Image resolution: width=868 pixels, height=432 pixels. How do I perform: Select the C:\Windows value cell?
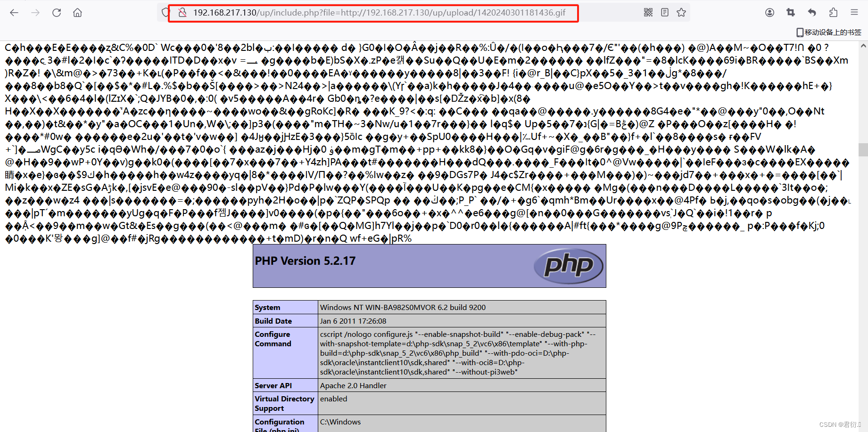point(462,424)
